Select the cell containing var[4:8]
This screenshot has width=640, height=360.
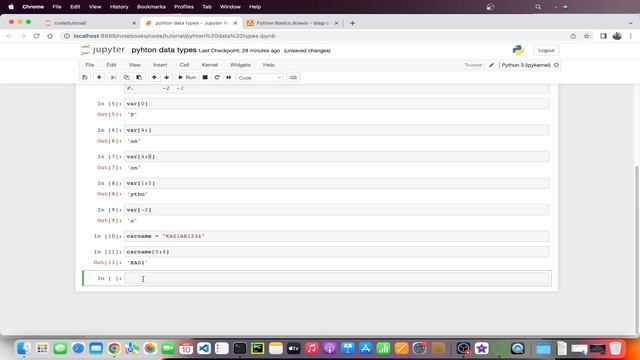[x=337, y=157]
